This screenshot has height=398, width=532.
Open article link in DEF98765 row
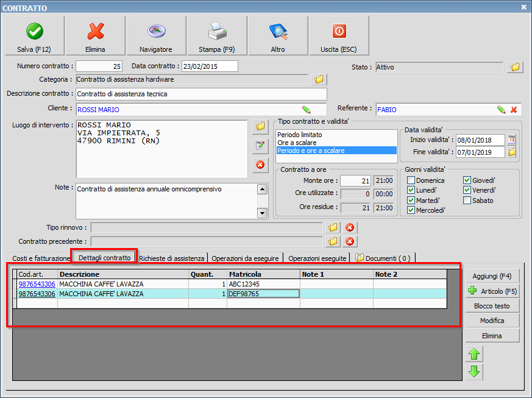click(37, 294)
